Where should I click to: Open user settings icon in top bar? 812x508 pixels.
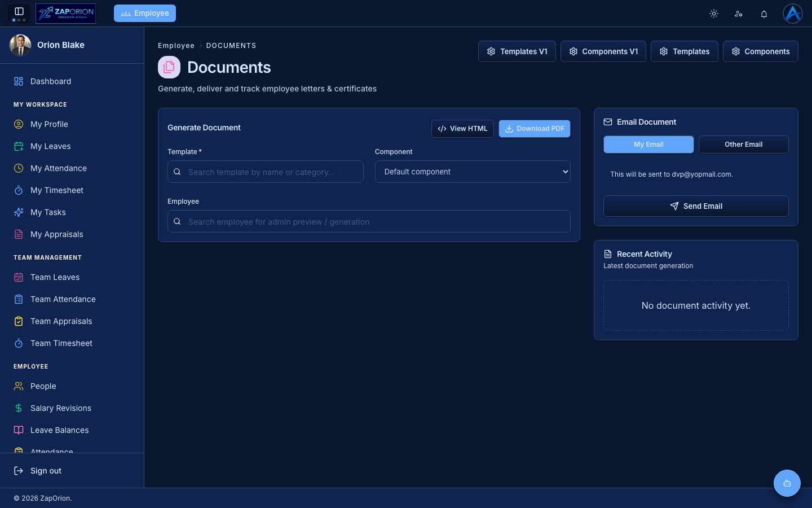[x=739, y=14]
